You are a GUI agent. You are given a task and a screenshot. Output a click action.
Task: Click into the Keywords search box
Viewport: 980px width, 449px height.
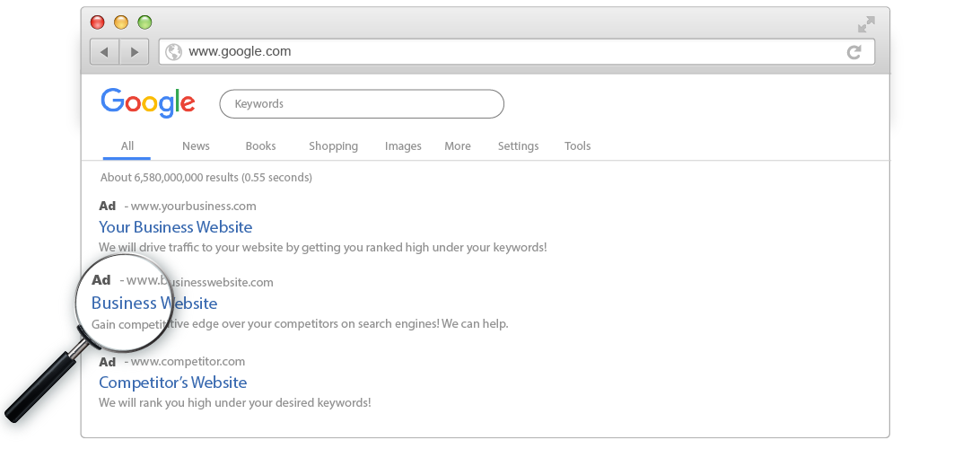362,104
